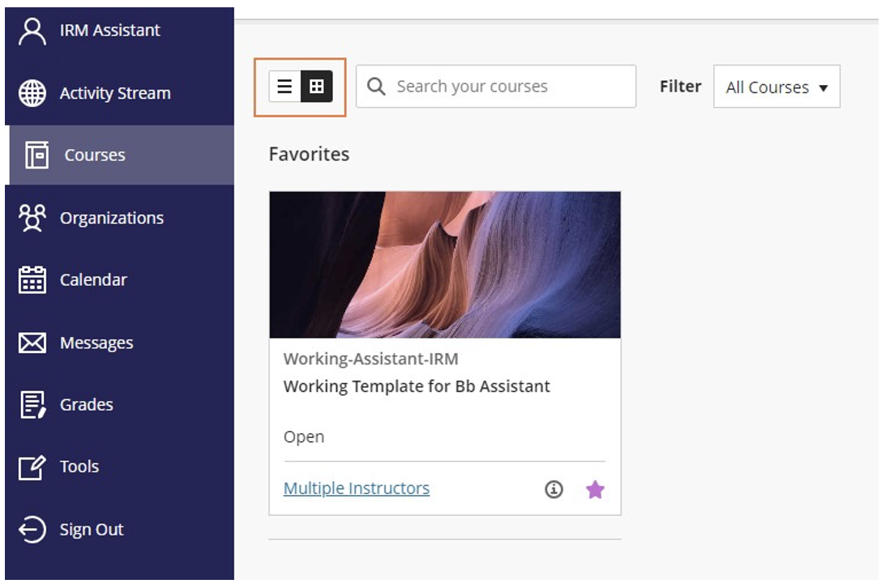Select the Grades menu label
The width and height of the screenshot is (885, 588).
pyautogui.click(x=87, y=405)
